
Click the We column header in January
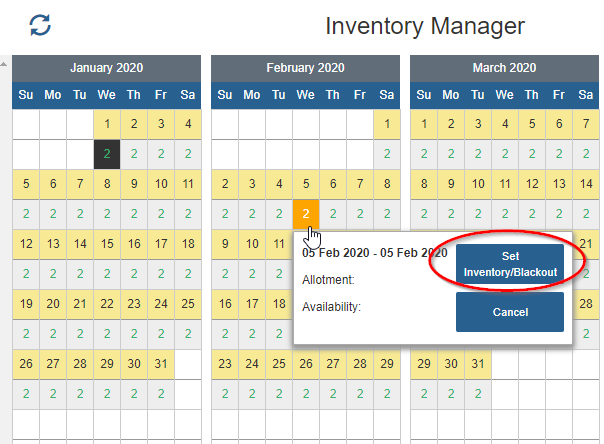(106, 95)
